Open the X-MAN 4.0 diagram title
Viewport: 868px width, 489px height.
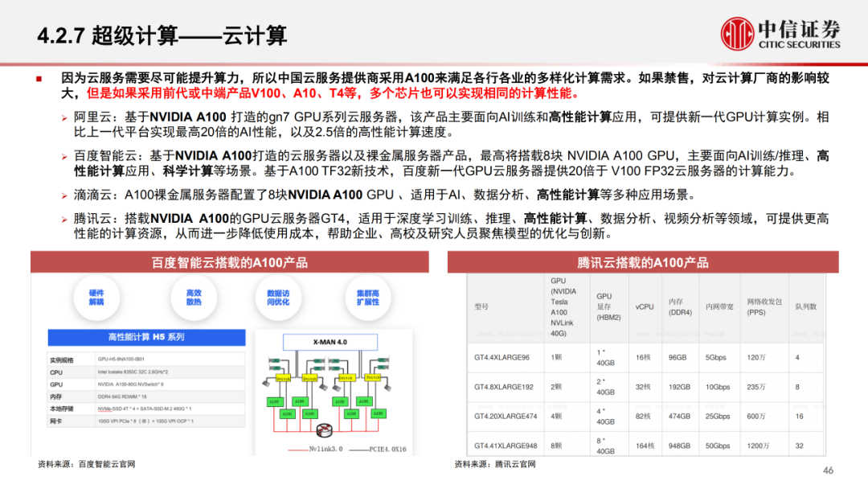coord(330,341)
